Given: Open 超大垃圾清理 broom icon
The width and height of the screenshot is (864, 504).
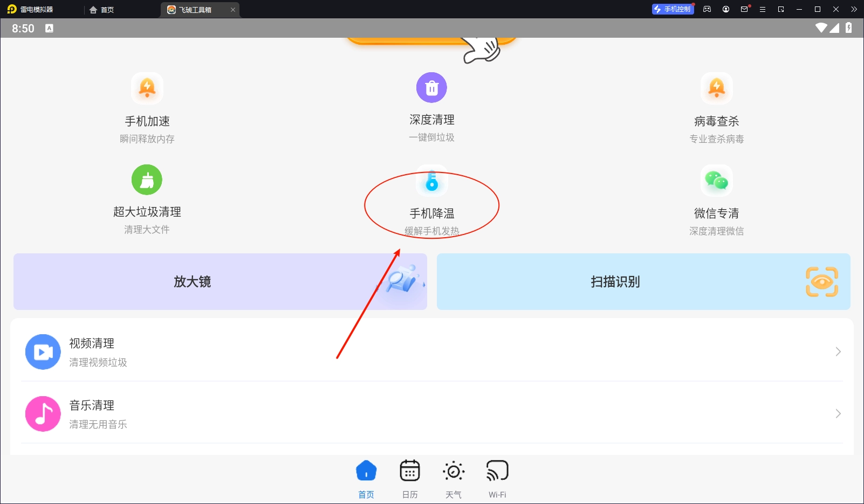Looking at the screenshot, I should (x=147, y=180).
